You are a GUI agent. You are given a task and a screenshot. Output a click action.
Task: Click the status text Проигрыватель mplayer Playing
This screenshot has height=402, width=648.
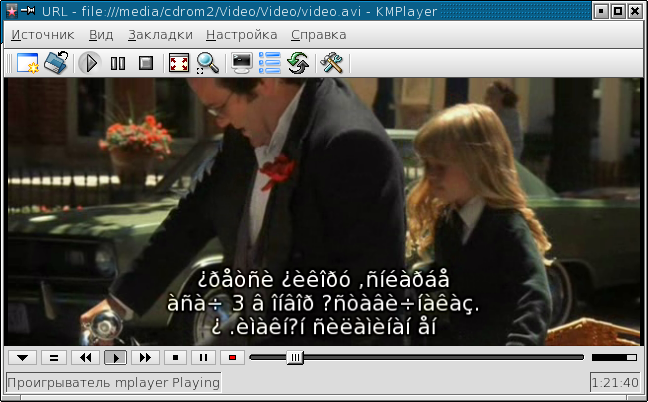click(x=114, y=383)
